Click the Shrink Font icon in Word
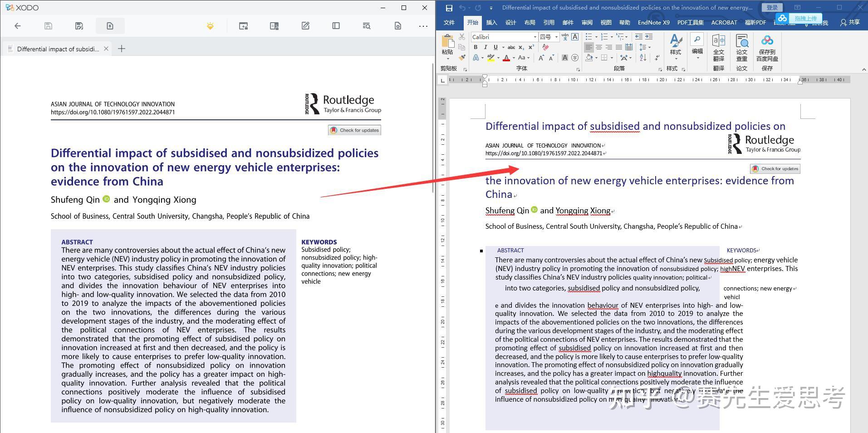 point(551,58)
